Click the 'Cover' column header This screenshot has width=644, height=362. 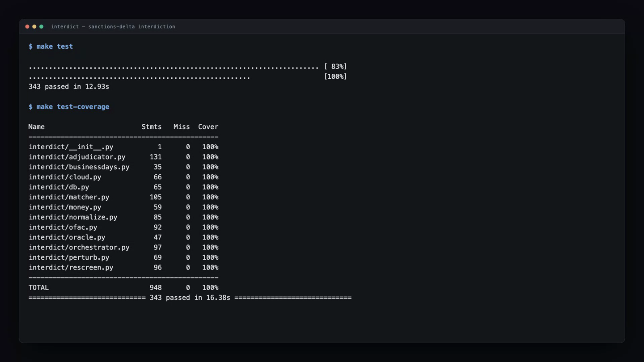(x=208, y=127)
